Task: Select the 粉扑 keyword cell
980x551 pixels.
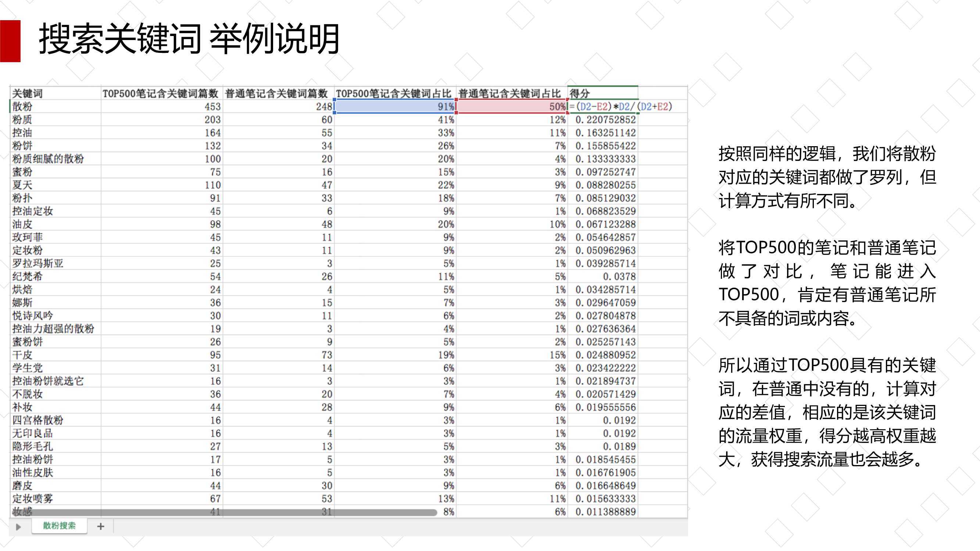Action: click(x=55, y=198)
